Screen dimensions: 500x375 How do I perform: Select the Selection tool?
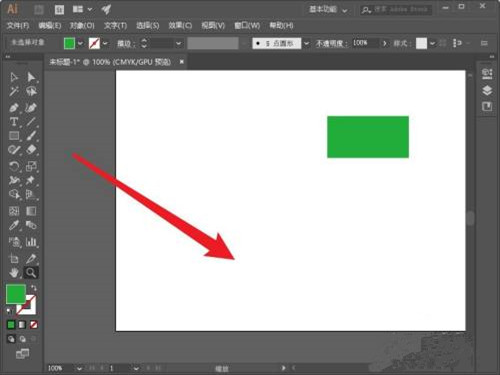click(14, 77)
